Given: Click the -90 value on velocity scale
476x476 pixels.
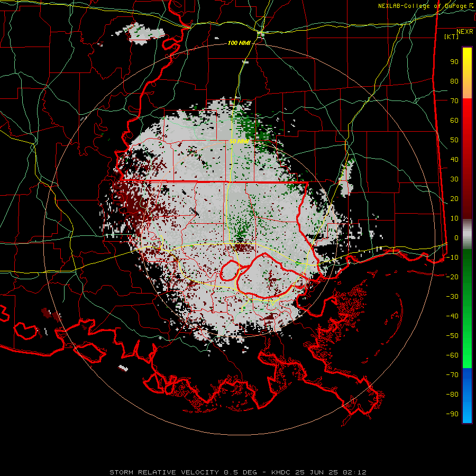Looking at the screenshot, I should pyautogui.click(x=452, y=414).
